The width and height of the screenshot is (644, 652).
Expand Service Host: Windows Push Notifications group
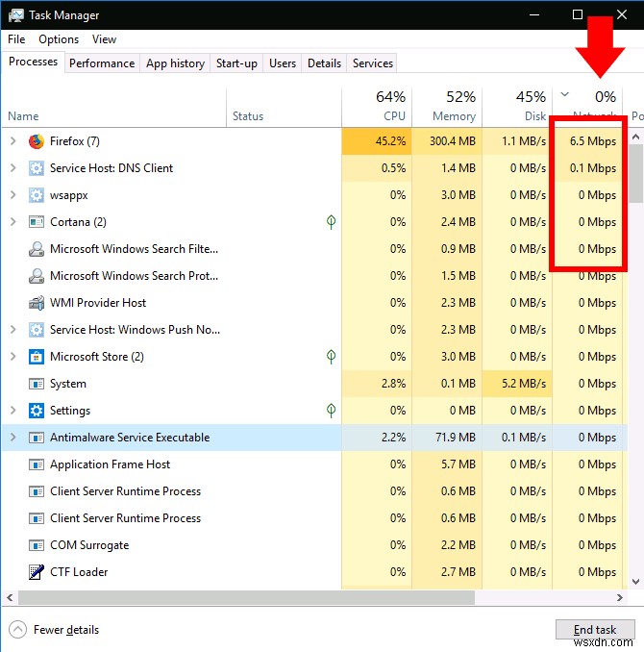click(12, 329)
